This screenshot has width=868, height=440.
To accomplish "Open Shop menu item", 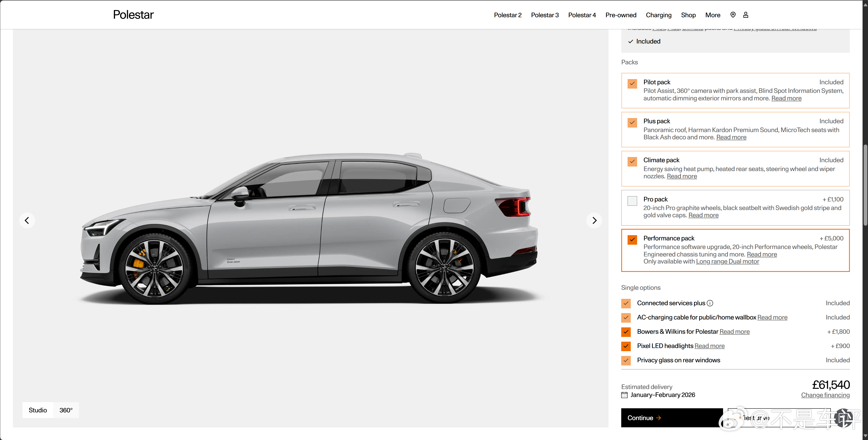I will point(688,15).
